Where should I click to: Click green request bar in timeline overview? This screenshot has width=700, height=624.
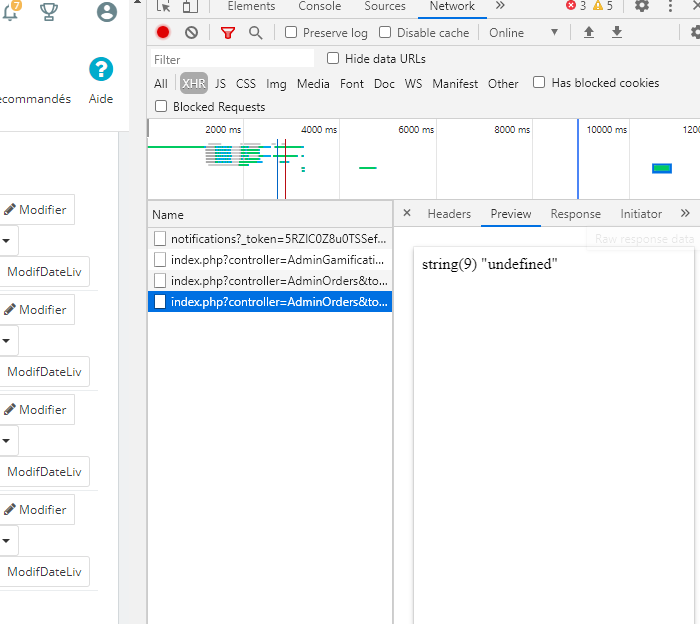(x=662, y=168)
